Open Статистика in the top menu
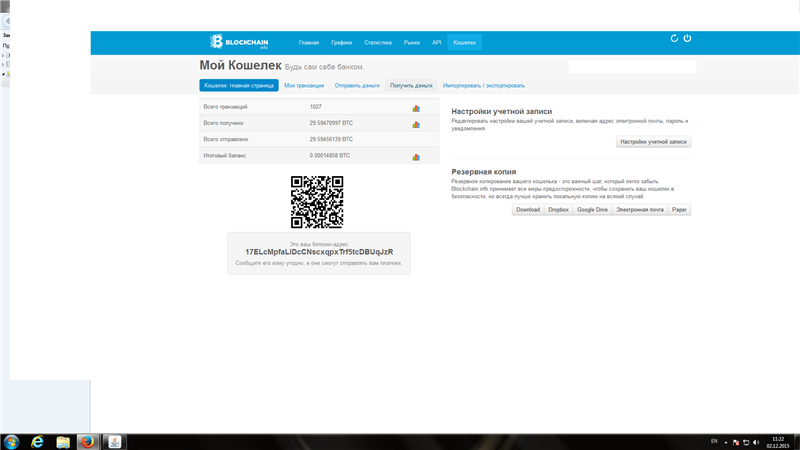This screenshot has height=450, width=800. tap(378, 43)
